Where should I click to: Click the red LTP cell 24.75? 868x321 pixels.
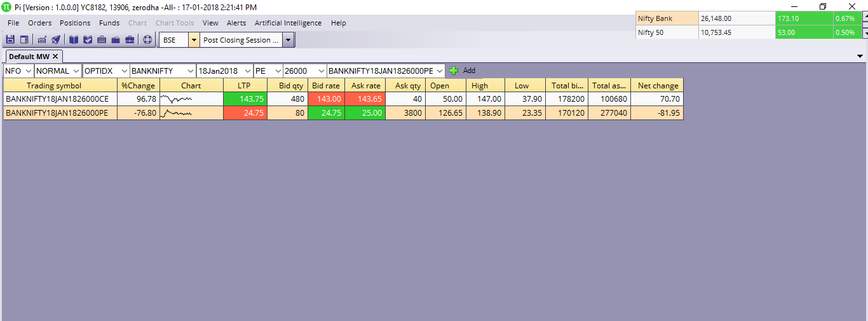245,113
